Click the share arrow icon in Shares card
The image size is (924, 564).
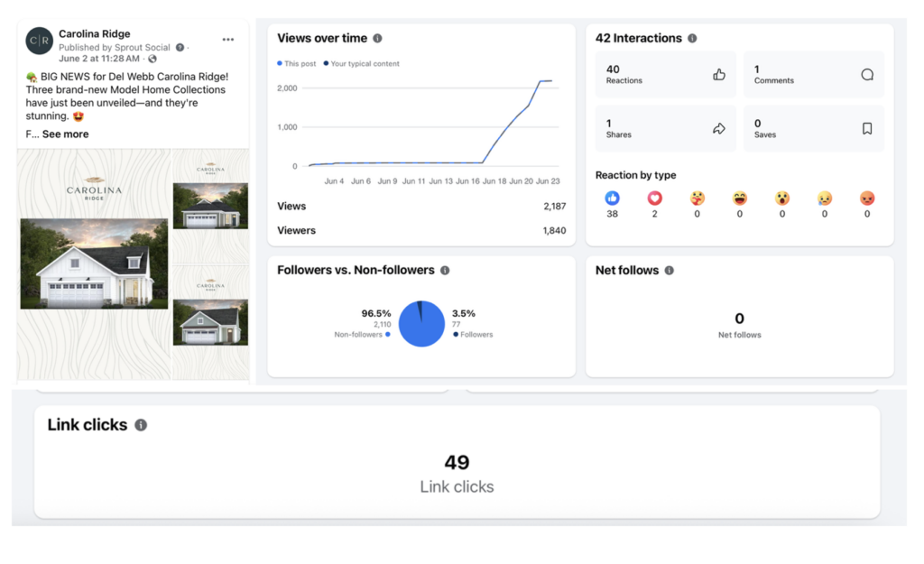(719, 128)
